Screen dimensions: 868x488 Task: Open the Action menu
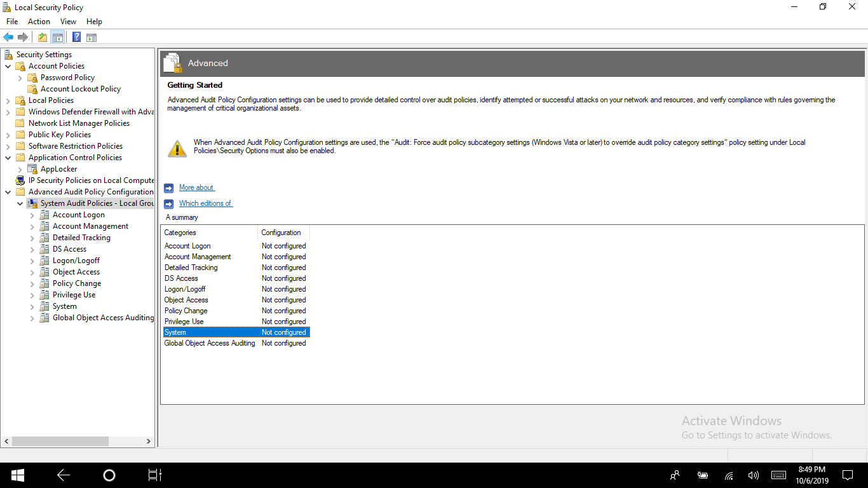[39, 22]
